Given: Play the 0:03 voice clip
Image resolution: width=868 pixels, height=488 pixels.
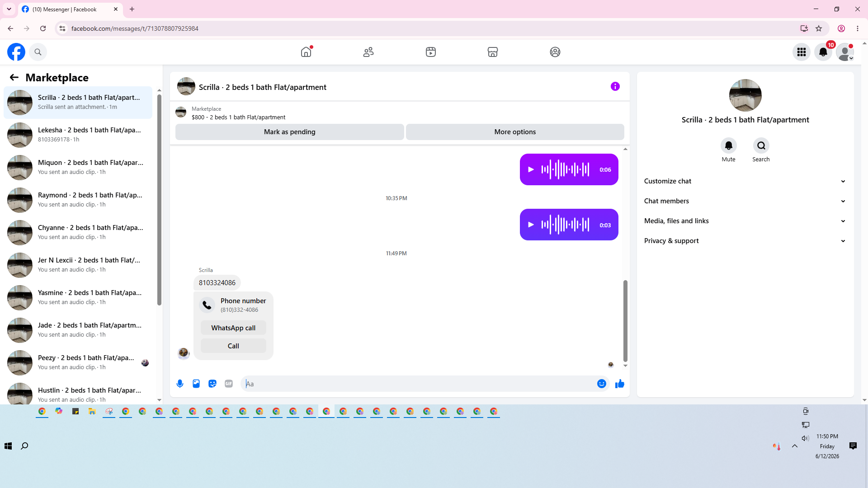Looking at the screenshot, I should click(531, 225).
